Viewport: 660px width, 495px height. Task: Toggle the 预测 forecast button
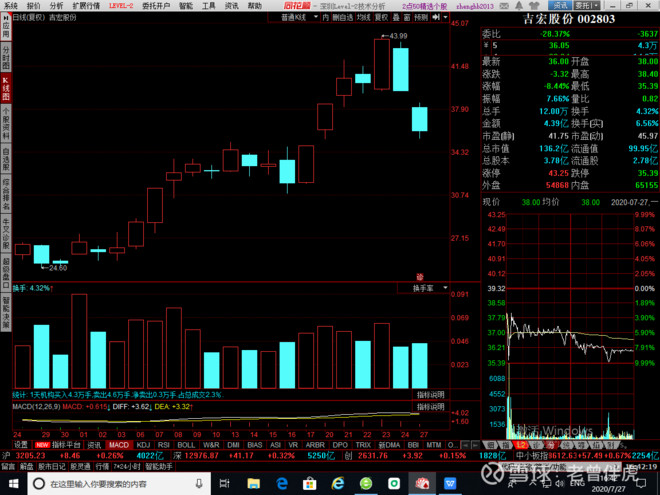(421, 17)
